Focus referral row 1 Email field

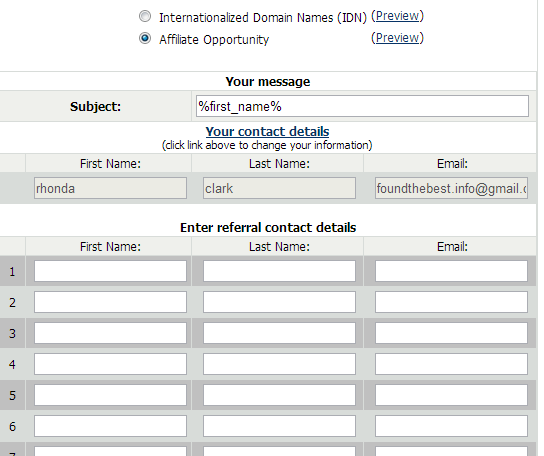click(451, 271)
